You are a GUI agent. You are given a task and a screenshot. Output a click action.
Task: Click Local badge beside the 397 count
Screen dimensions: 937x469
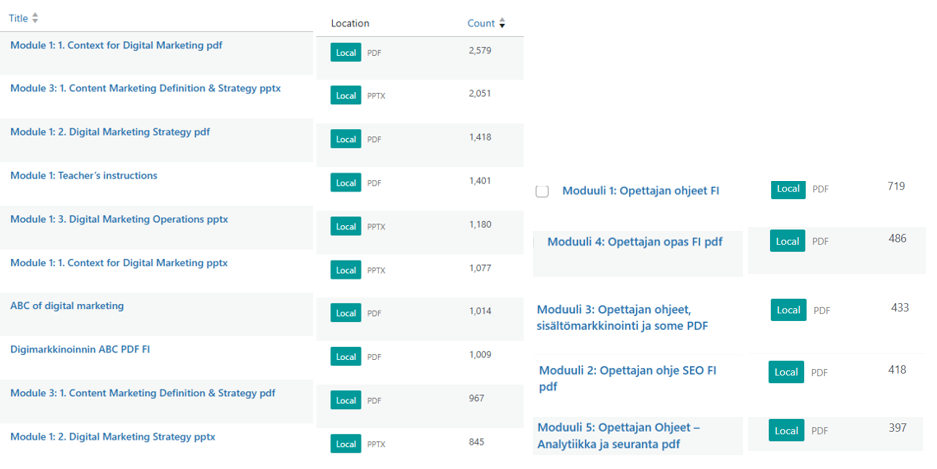coord(786,430)
